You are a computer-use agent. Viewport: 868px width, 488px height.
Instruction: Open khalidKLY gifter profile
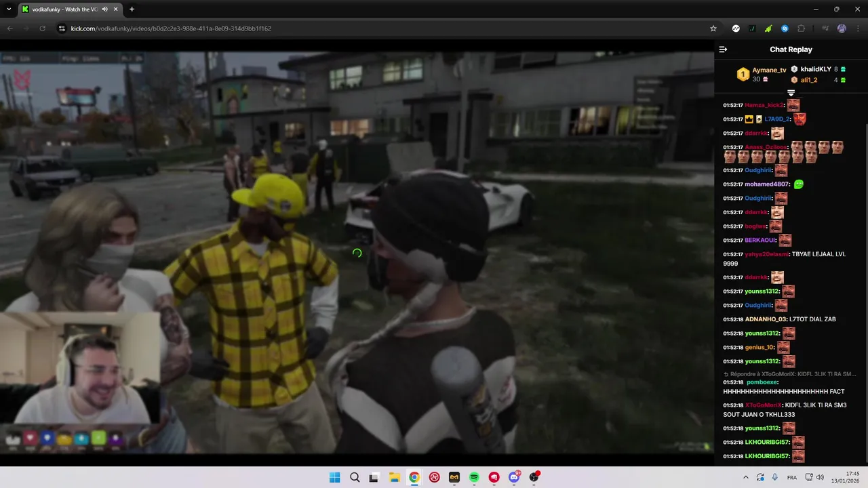[815, 69]
